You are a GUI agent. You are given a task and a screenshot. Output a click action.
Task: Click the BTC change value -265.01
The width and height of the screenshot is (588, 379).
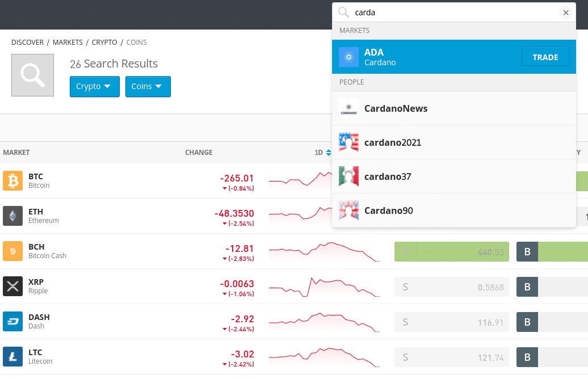pyautogui.click(x=237, y=178)
